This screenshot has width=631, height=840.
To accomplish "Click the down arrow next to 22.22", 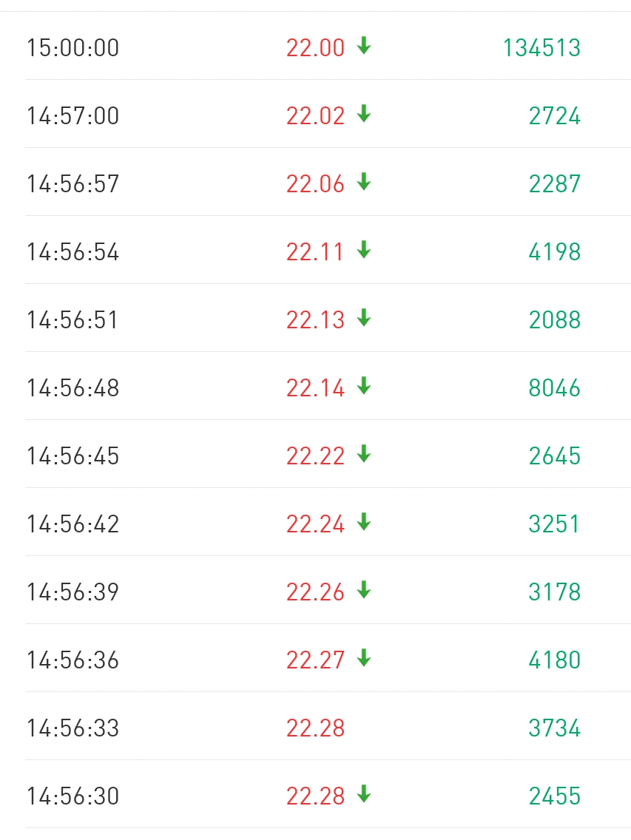I will pos(363,455).
